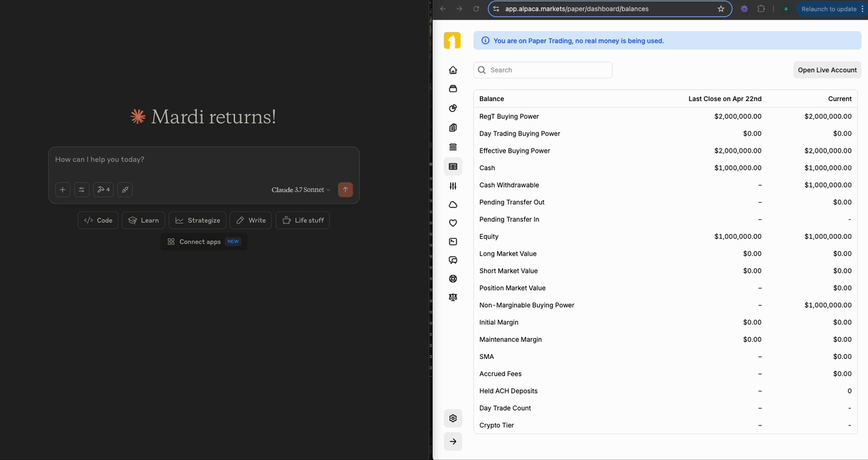Select the Code suggestion chip in Claude
The image size is (868, 460).
(98, 220)
